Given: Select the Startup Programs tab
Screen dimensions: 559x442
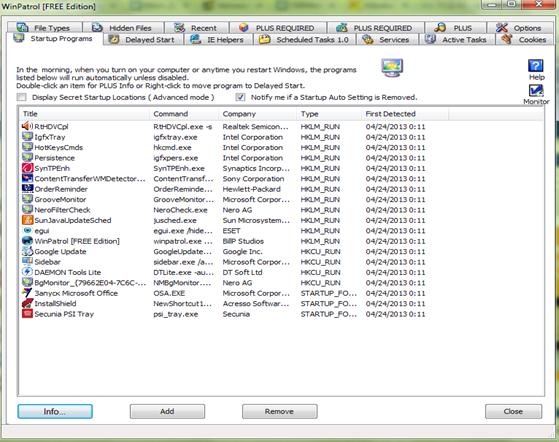Looking at the screenshot, I should (54, 38).
